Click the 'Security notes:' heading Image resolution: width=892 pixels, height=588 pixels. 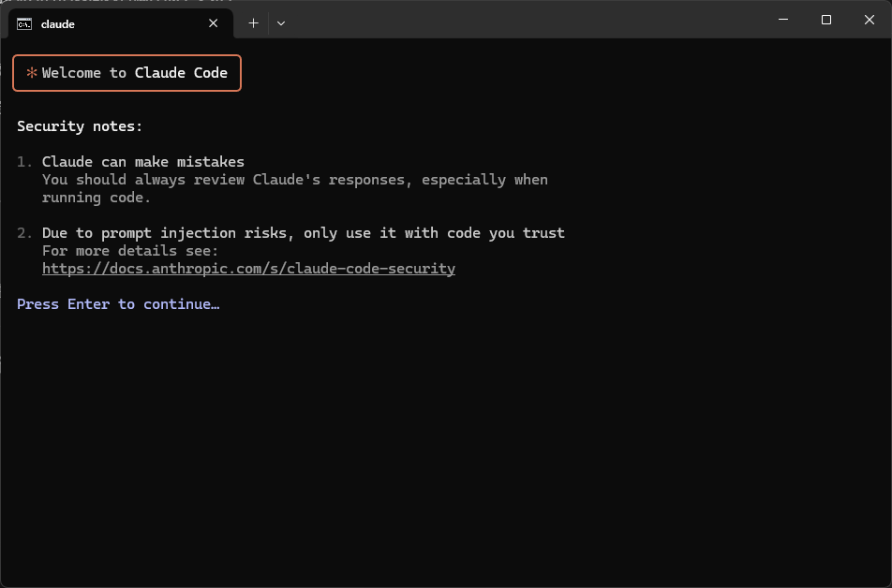(x=80, y=126)
